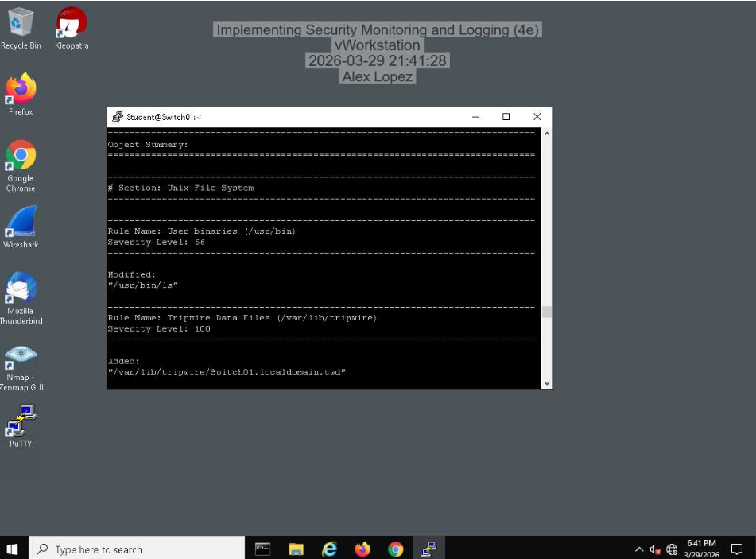Start the Nmap-Zenmap GUI
This screenshot has width=756, height=559.
click(20, 355)
